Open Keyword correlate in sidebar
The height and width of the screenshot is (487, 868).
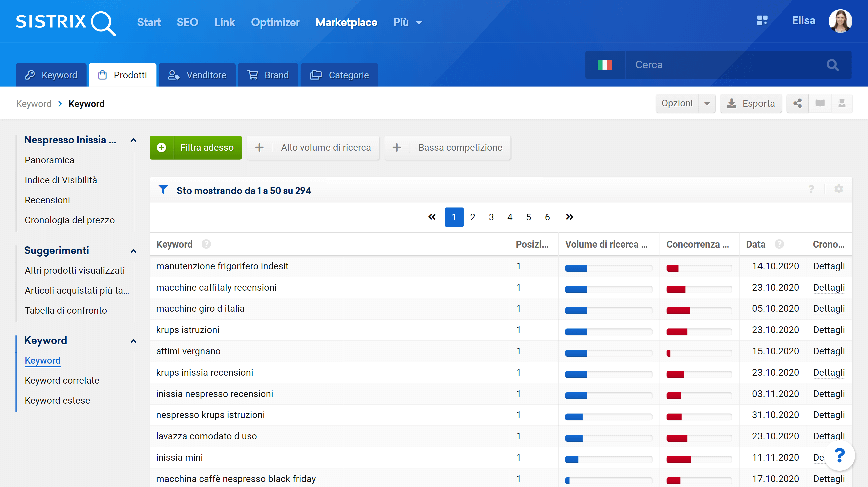pos(62,380)
